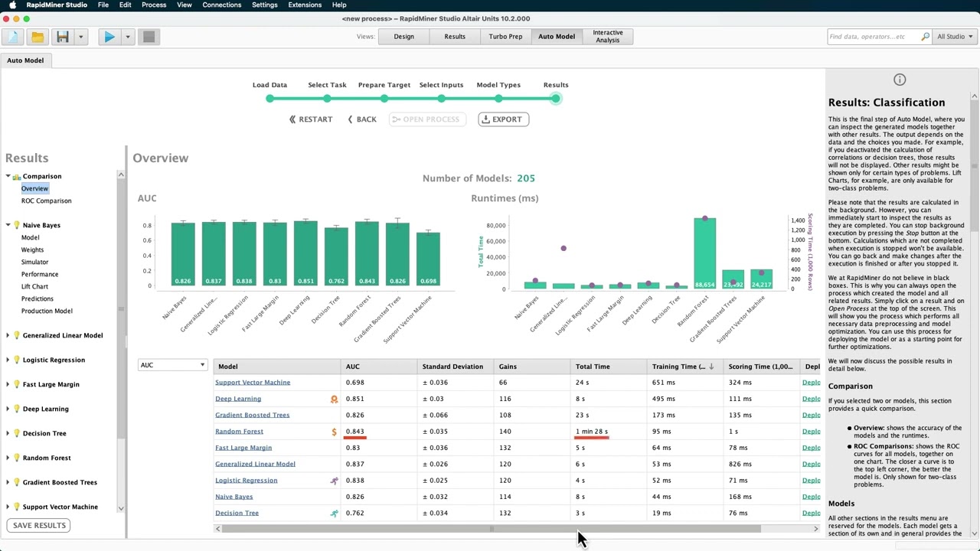Open the Apple menu

[12, 5]
